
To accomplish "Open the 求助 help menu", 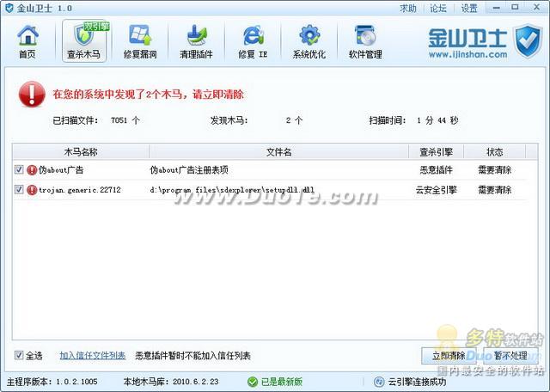I will coord(408,8).
